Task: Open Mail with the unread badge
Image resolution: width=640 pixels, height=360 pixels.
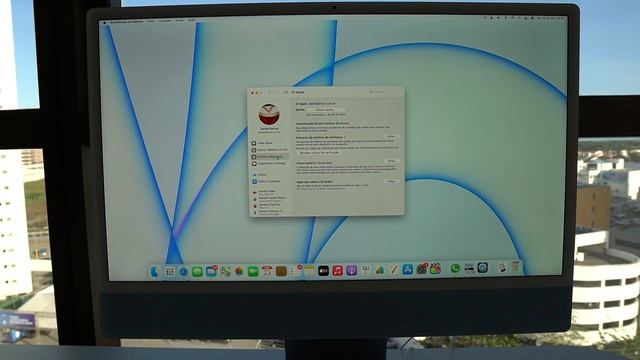Action: pyautogui.click(x=211, y=271)
